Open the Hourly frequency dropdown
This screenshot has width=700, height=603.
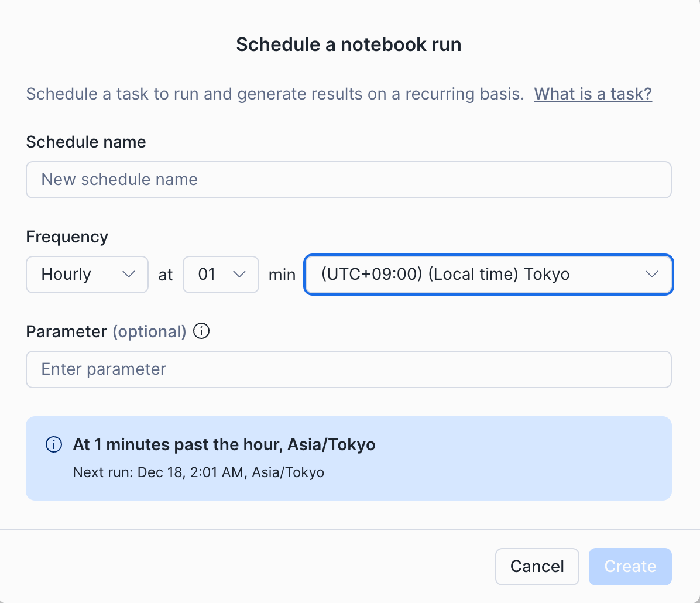(x=87, y=275)
